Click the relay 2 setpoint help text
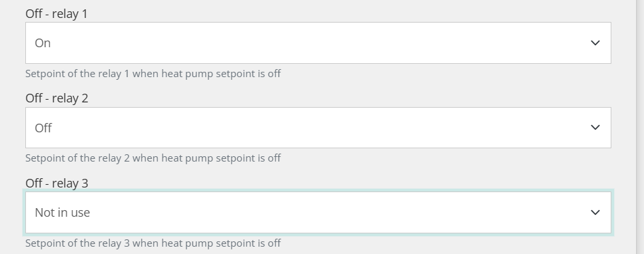 [x=153, y=158]
